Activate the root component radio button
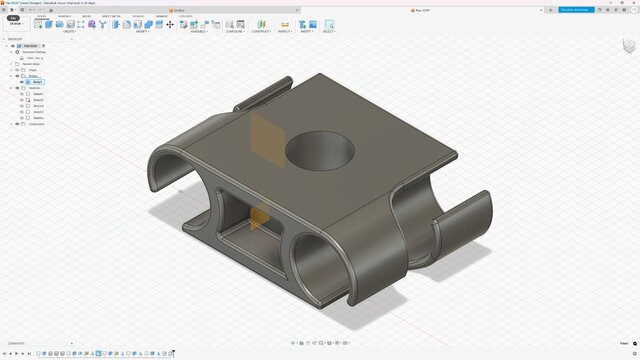640x360 pixels. (x=43, y=46)
